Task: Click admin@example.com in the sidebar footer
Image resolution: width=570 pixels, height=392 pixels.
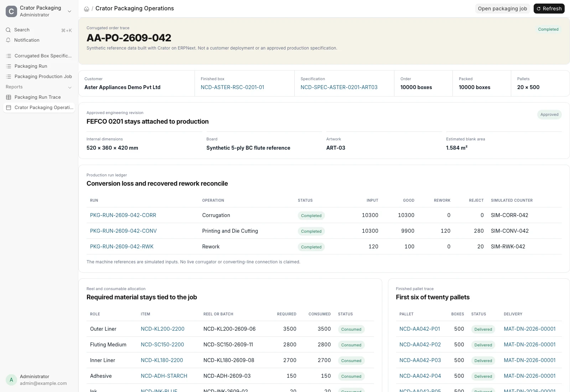Action: tap(43, 383)
